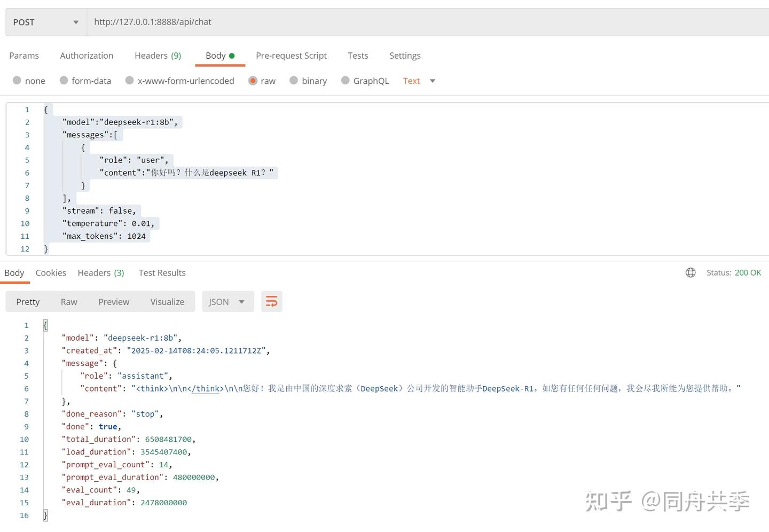The width and height of the screenshot is (769, 532).
Task: Click the request "content" line
Action: pos(186,173)
